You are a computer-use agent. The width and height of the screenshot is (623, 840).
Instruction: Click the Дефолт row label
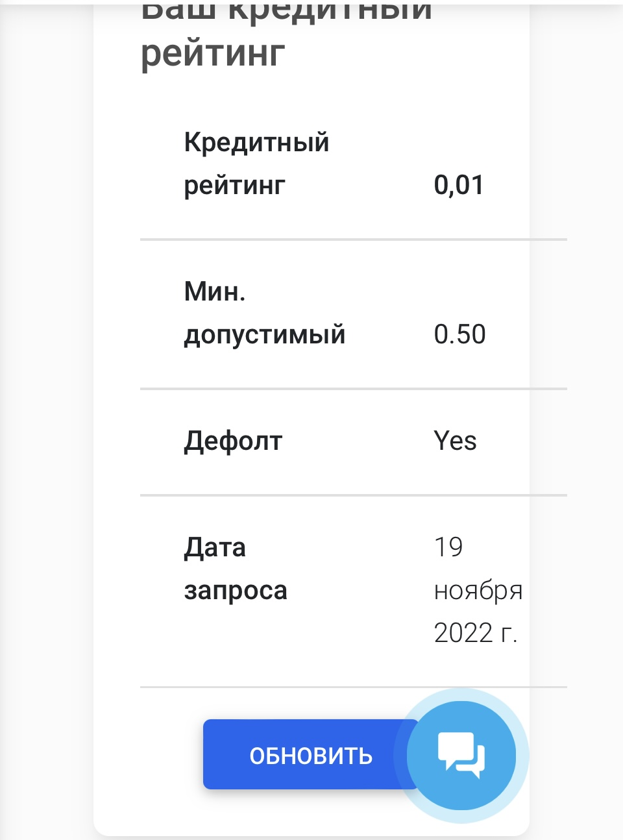[233, 441]
